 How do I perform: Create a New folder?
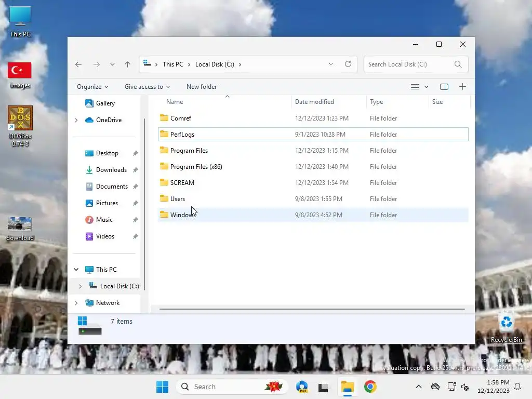(x=202, y=87)
